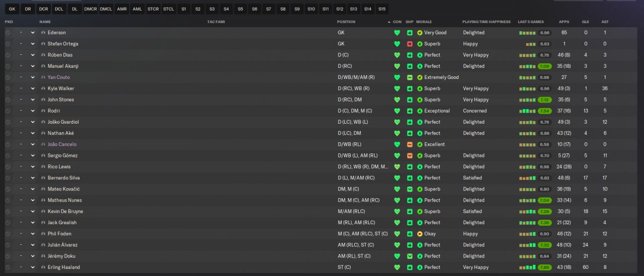Select the S1 substitute slot button
The height and width of the screenshot is (276, 644).
[x=184, y=9]
